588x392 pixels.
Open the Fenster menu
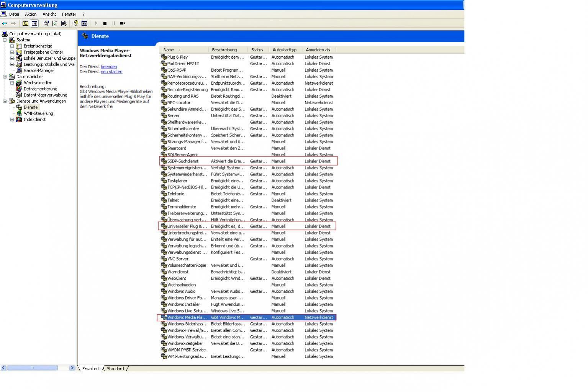69,14
